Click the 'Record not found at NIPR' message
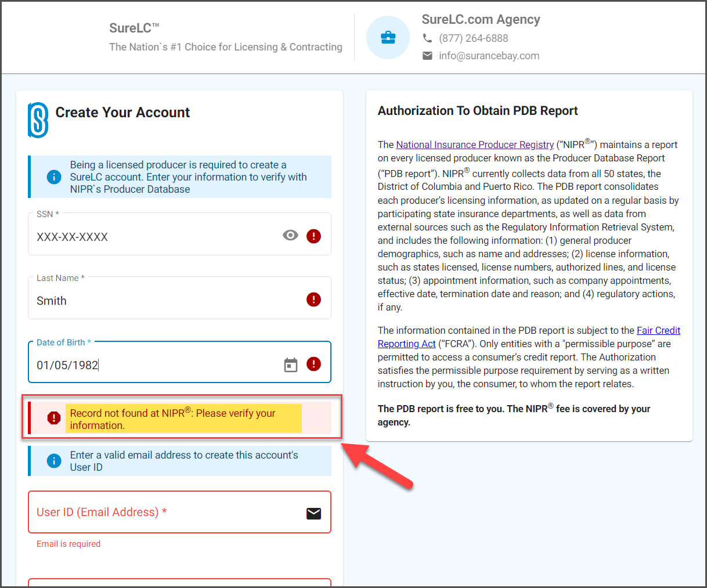707x588 pixels. pyautogui.click(x=173, y=419)
